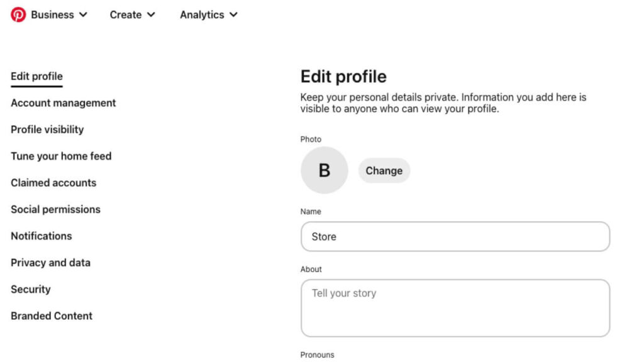This screenshot has height=362, width=644.
Task: Click the profile photo avatar 'B'
Action: (x=324, y=170)
